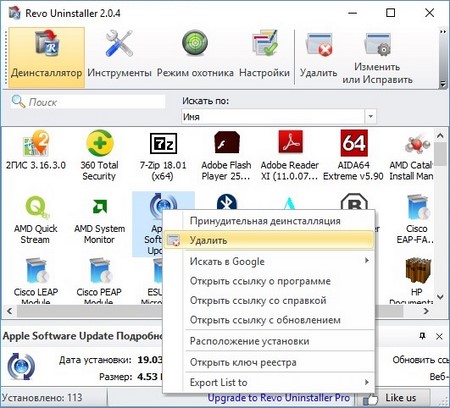Close the Apple Software Update details panel

pyautogui.click(x=439, y=336)
